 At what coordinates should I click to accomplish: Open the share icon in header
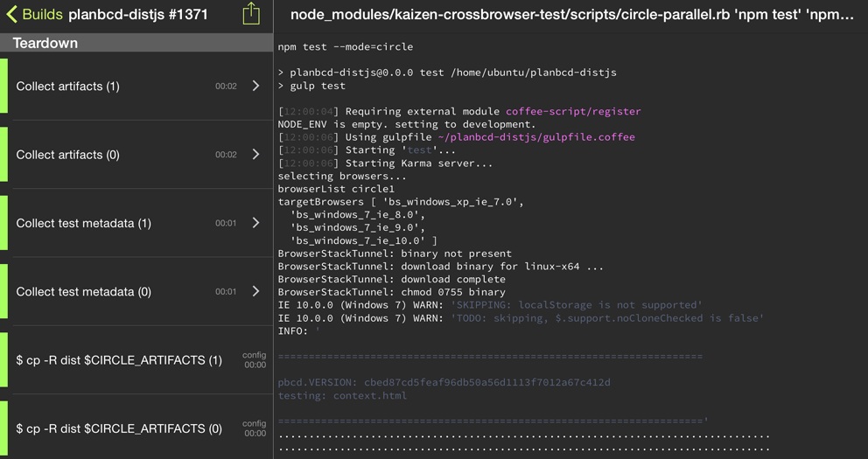251,14
